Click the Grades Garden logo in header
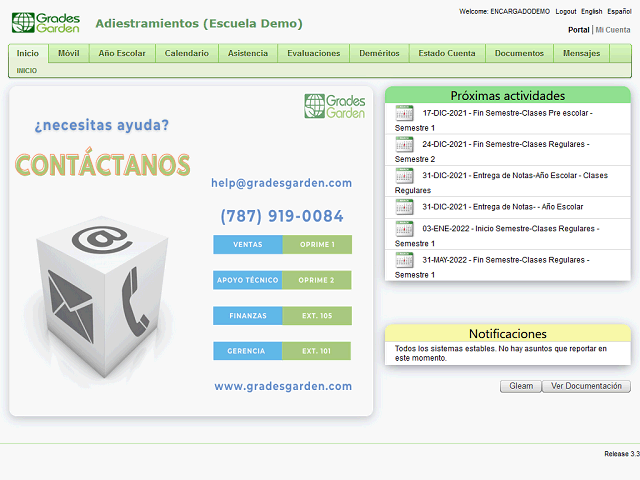This screenshot has width=640, height=480. pos(46,22)
